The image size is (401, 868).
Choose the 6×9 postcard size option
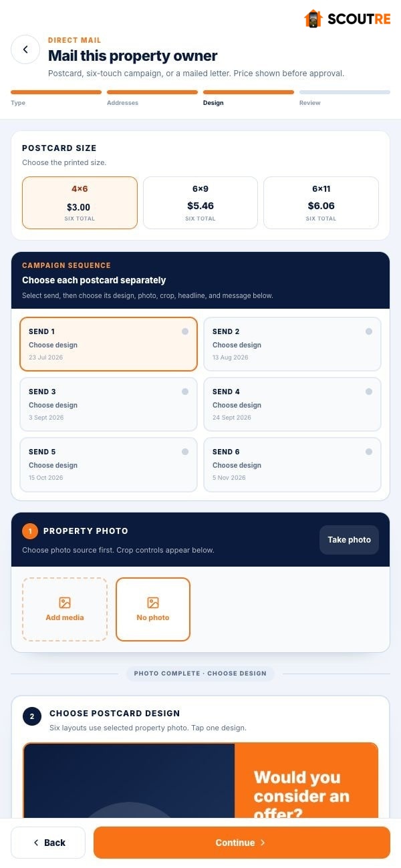(200, 202)
